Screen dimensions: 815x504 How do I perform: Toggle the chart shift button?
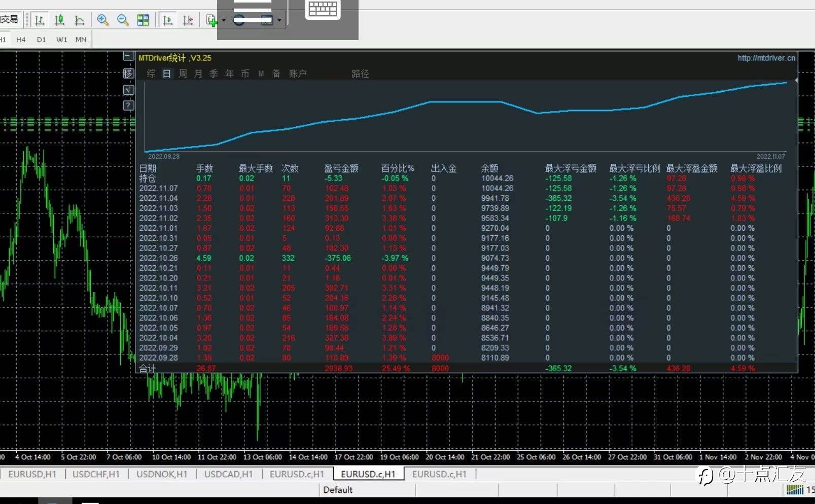coord(188,20)
